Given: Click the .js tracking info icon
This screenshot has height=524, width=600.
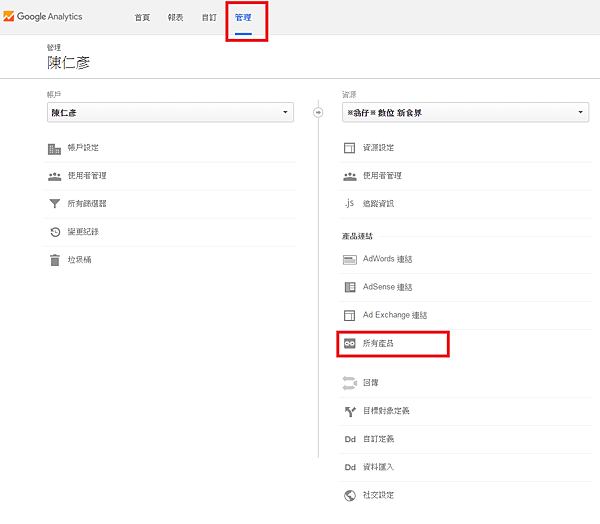Looking at the screenshot, I should coord(349,203).
